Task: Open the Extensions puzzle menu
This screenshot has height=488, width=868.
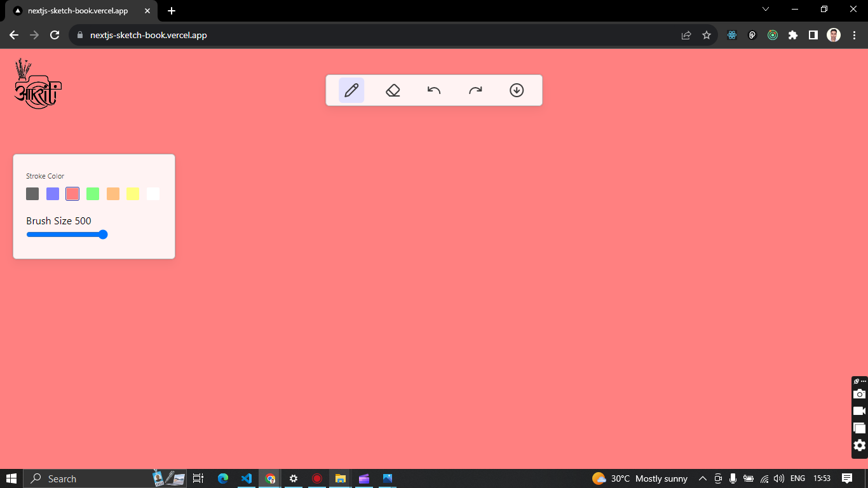Action: 793,35
